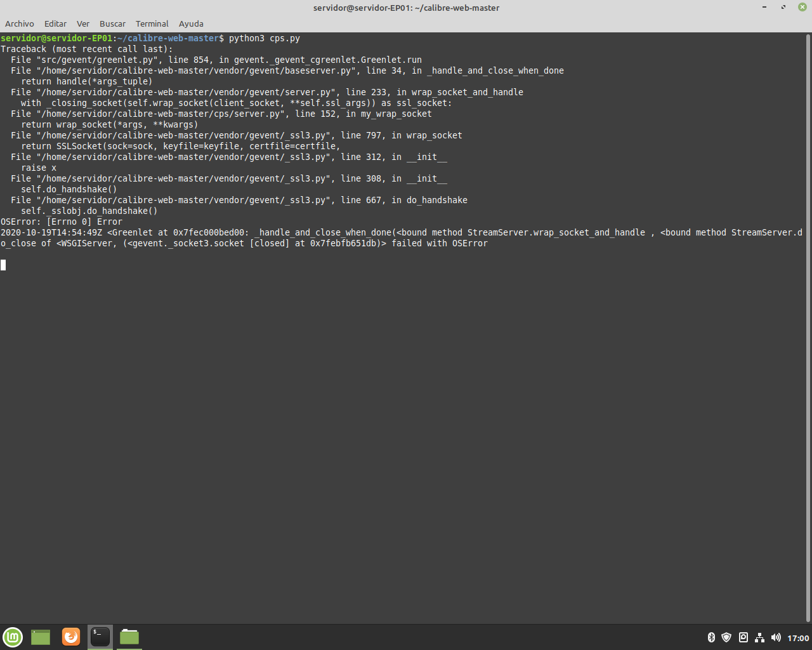812x650 pixels.
Task: Open the firewall shield tray icon
Action: click(726, 638)
